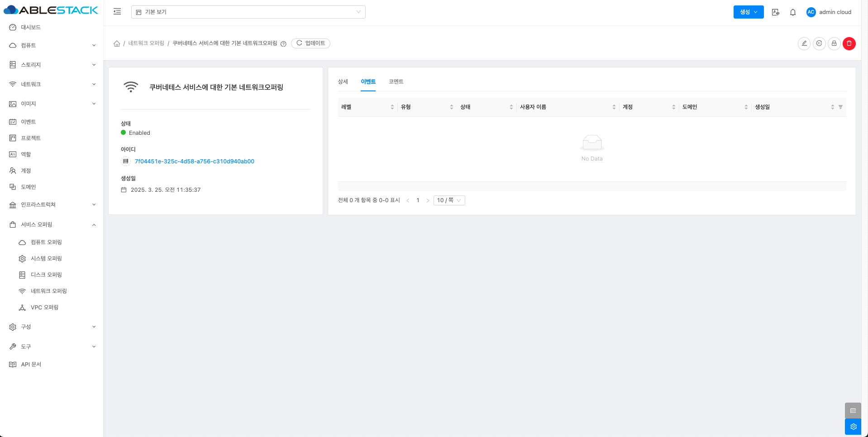The height and width of the screenshot is (437, 868).
Task: Go to 이벤트 in the sidebar menu
Action: 28,122
